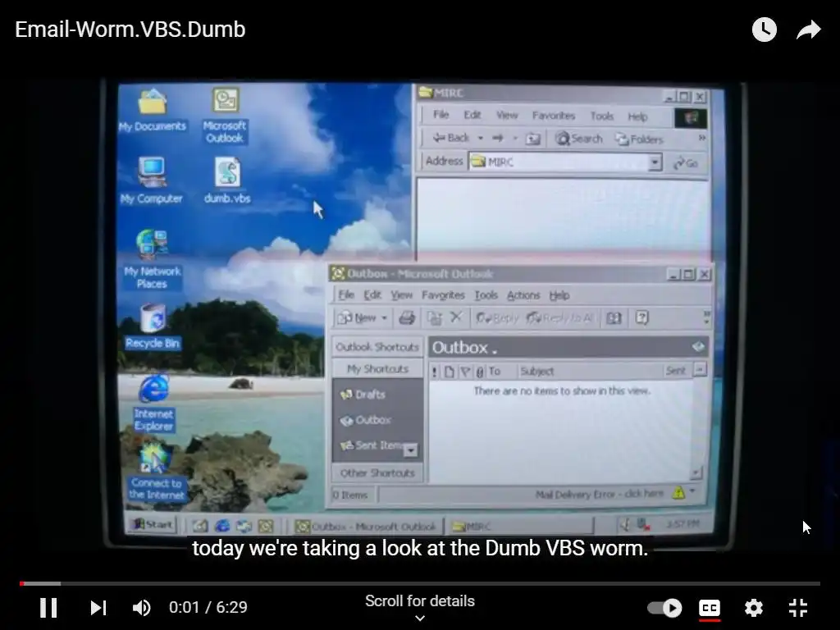Seek along the video progress bar
This screenshot has width=840, height=630.
(420, 583)
